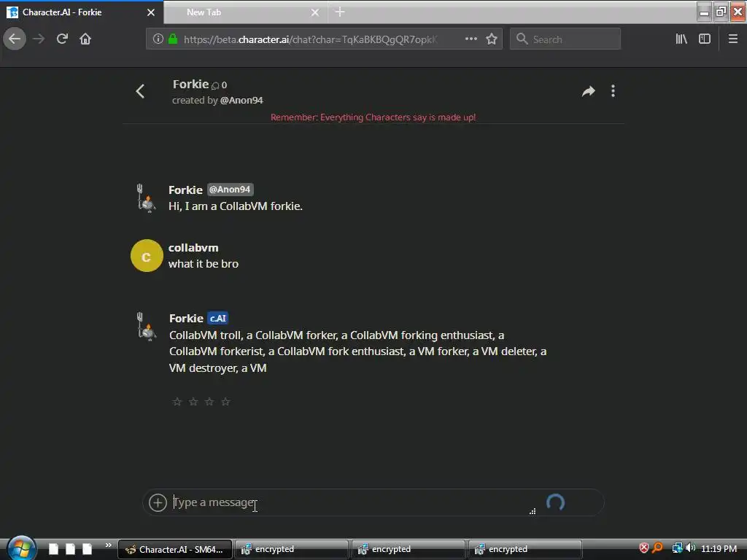Click 'what it be bro' message text
This screenshot has height=560, width=747.
204,264
